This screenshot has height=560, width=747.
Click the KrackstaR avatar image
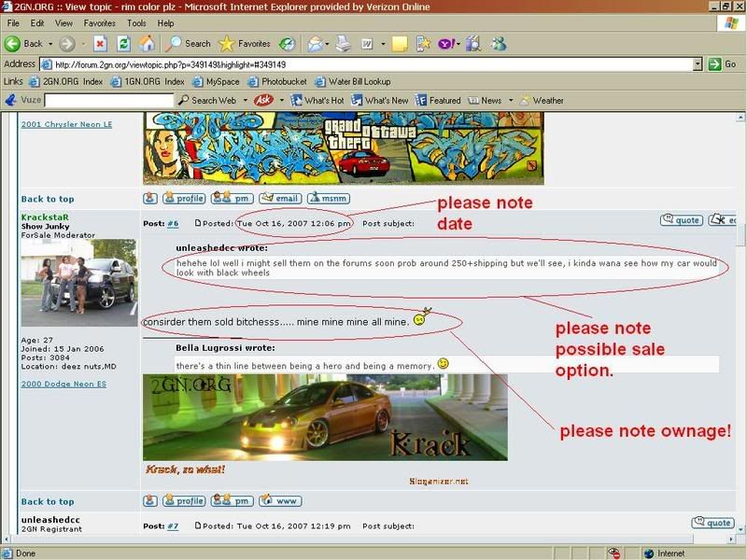point(78,282)
